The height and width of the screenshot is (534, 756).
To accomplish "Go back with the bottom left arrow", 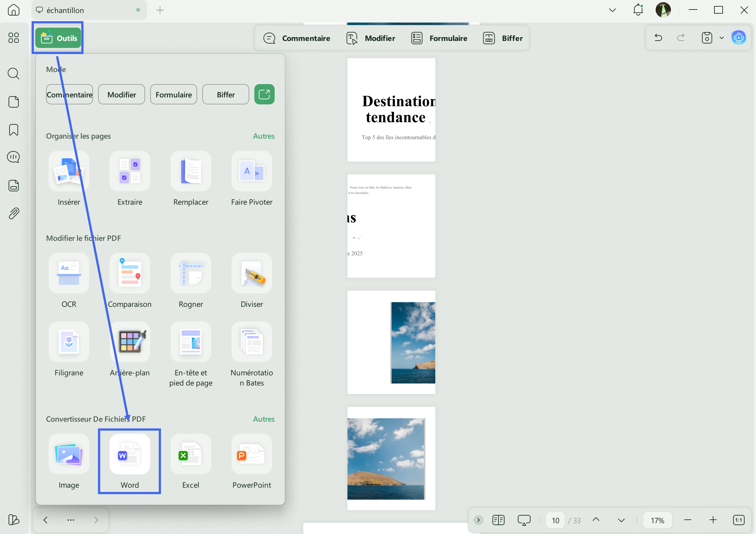I will click(x=45, y=520).
